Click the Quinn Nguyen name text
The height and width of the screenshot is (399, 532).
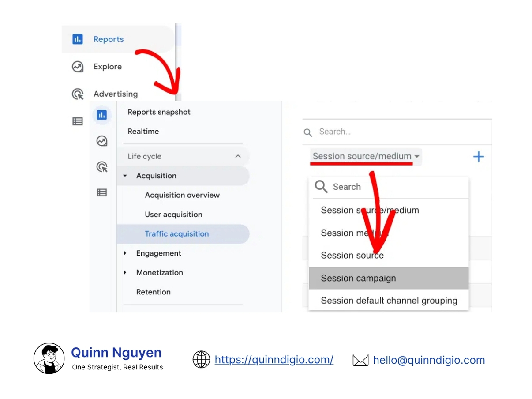click(116, 353)
